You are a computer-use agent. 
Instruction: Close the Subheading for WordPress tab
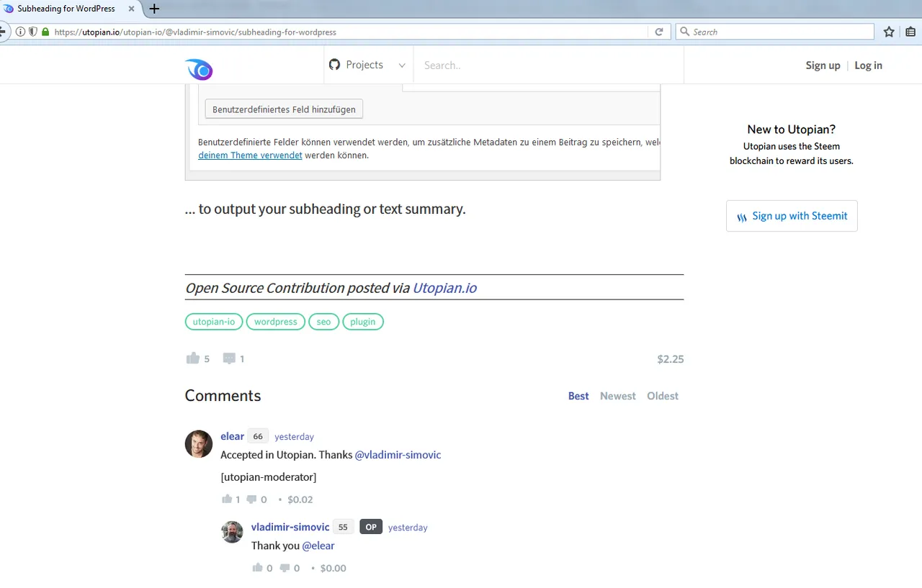click(131, 9)
